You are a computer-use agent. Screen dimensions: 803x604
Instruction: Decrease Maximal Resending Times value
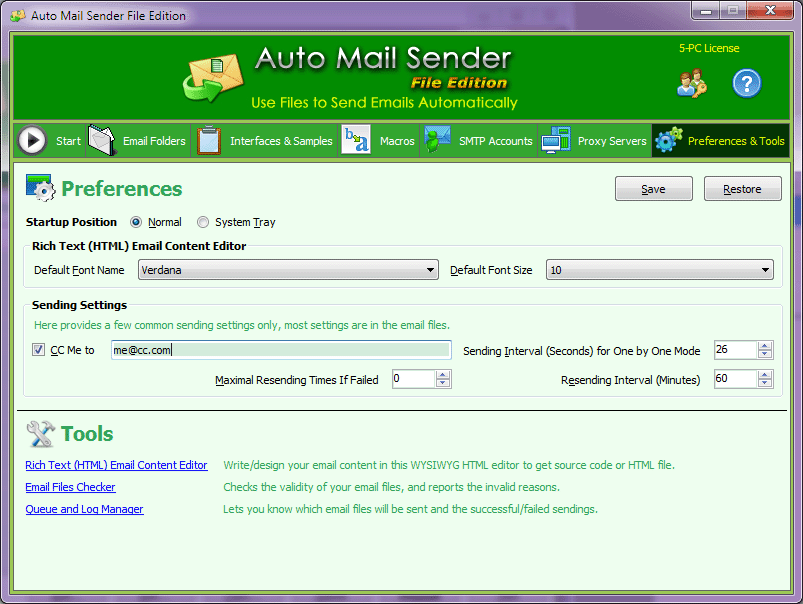coord(443,384)
